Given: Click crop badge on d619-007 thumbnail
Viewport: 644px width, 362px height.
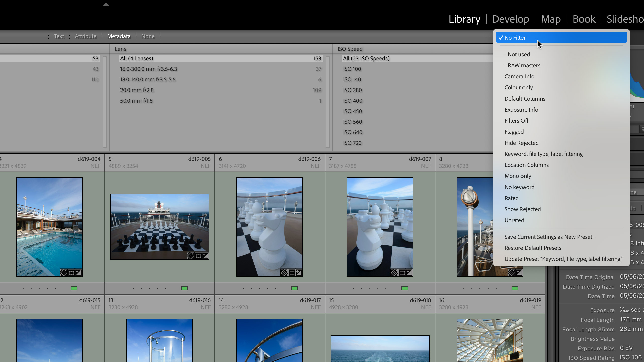Looking at the screenshot, I should tap(402, 273).
